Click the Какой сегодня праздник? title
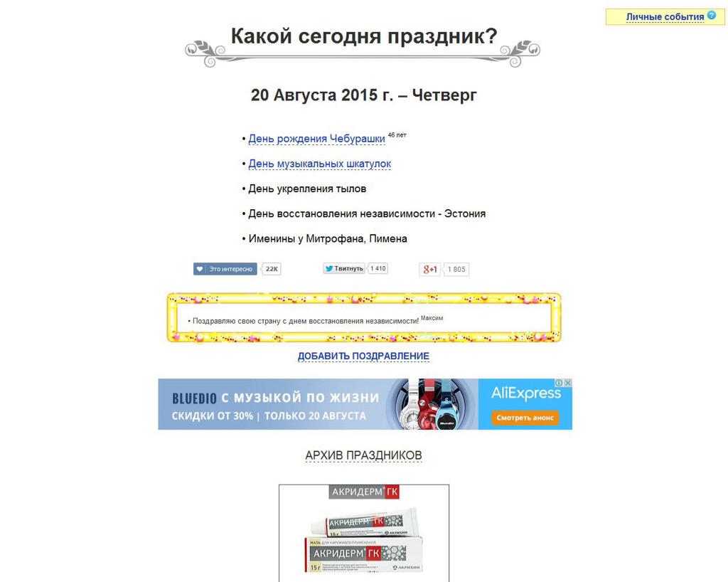728x582 pixels. (364, 36)
